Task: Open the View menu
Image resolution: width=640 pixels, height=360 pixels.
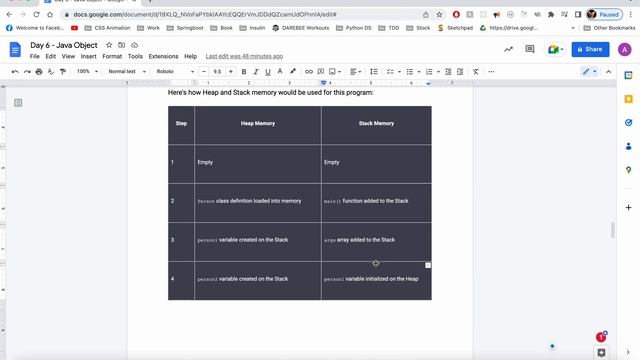Action: (x=68, y=56)
